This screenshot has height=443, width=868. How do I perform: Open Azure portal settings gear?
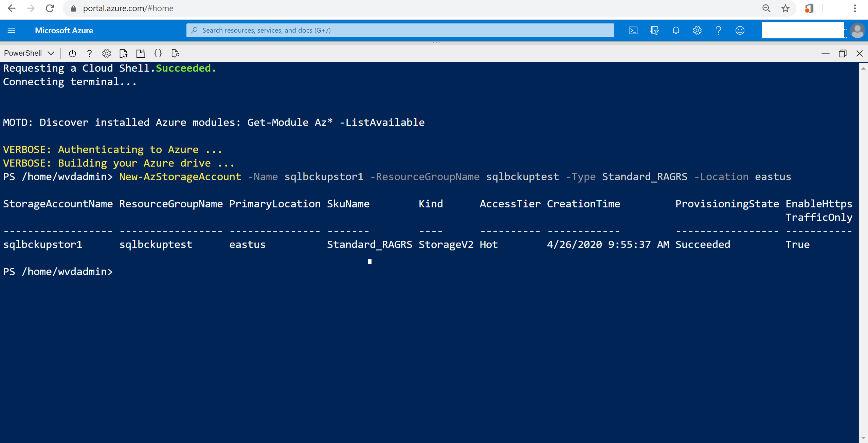pos(697,31)
